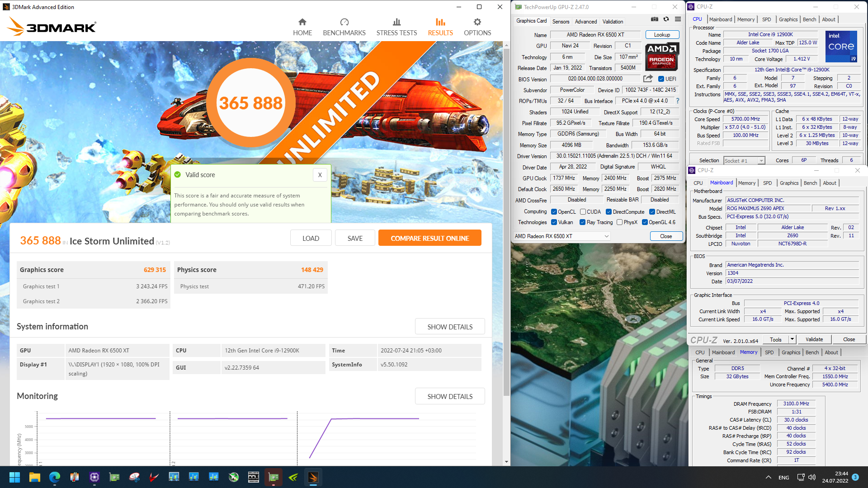Open the Windows Start menu
The height and width of the screenshot is (488, 868).
pyautogui.click(x=14, y=477)
